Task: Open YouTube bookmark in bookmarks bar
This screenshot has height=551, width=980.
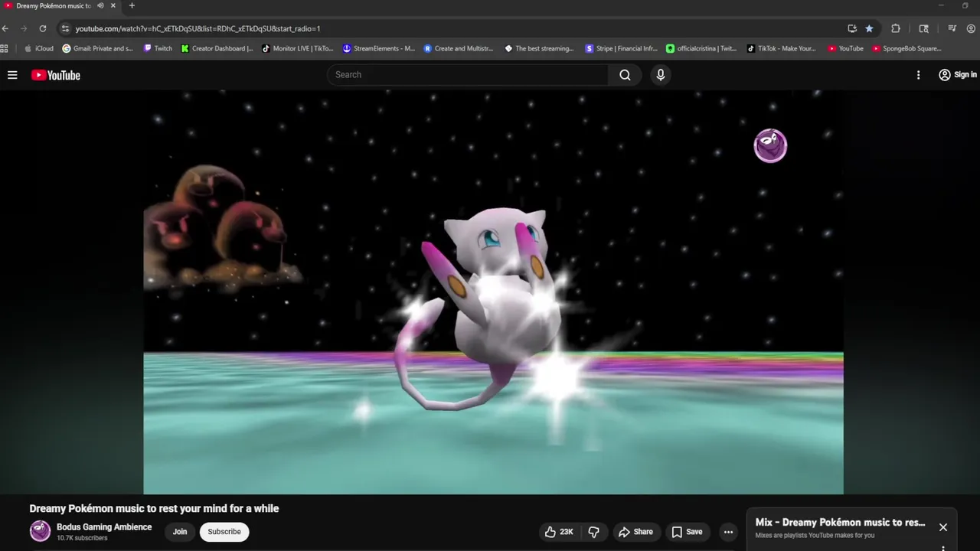Action: pyautogui.click(x=846, y=48)
